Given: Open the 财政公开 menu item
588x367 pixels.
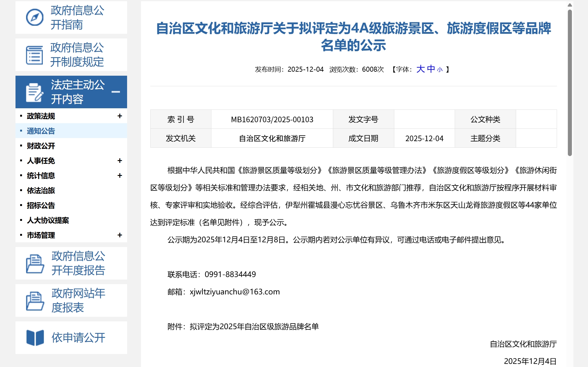Looking at the screenshot, I should point(41,146).
